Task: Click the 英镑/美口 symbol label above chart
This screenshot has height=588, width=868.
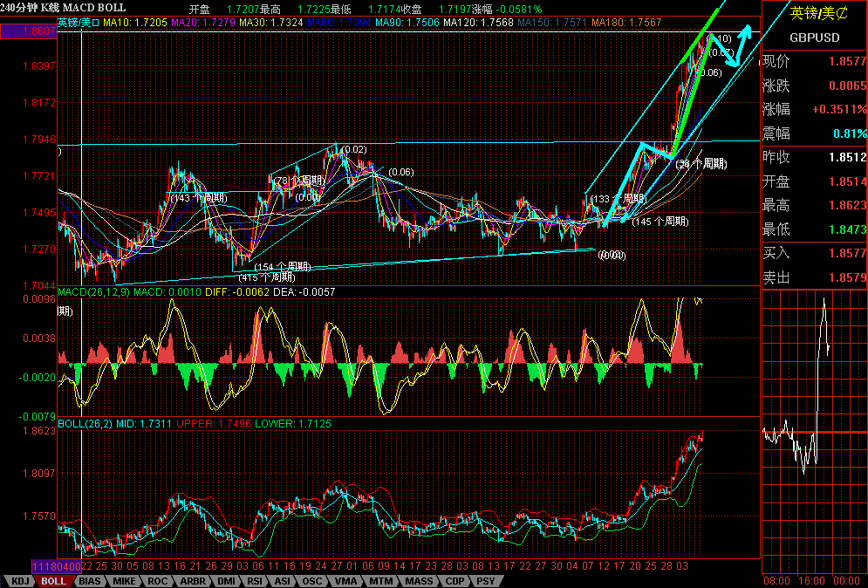Action: [x=79, y=23]
